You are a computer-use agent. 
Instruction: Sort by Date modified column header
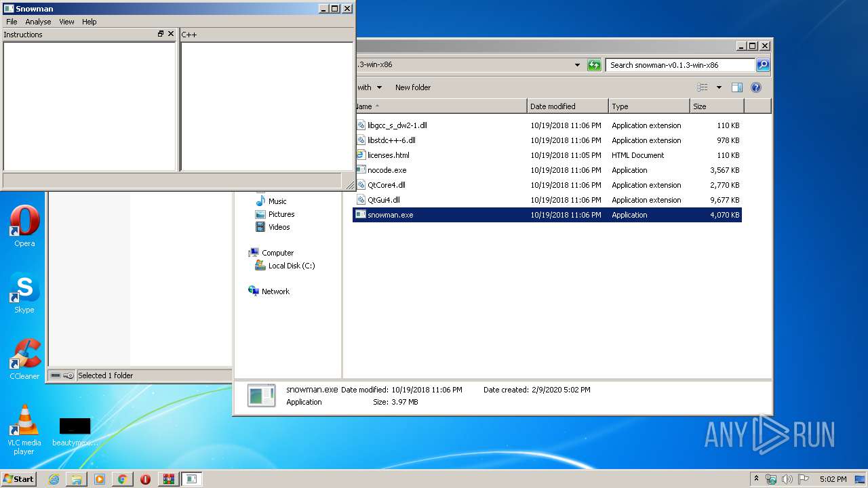[568, 106]
